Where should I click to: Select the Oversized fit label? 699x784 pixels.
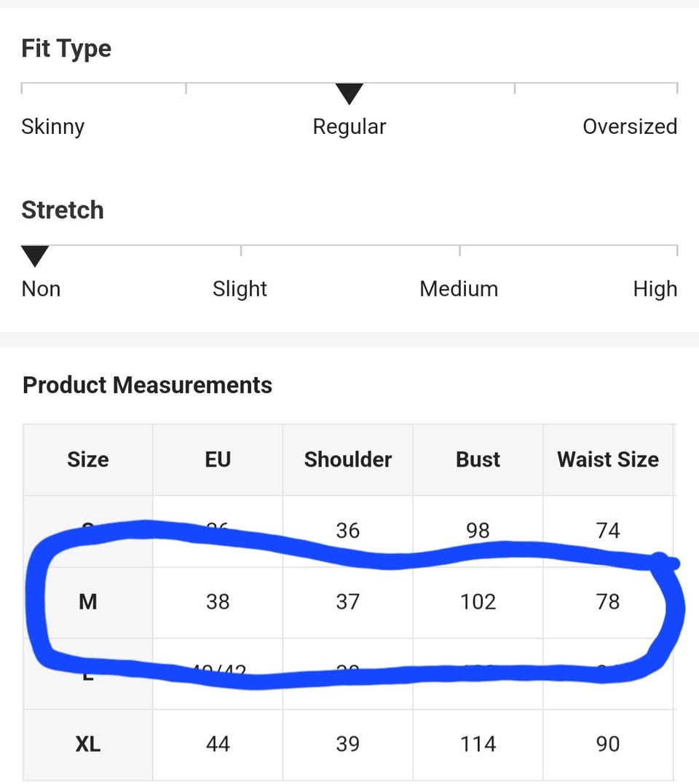click(x=630, y=127)
